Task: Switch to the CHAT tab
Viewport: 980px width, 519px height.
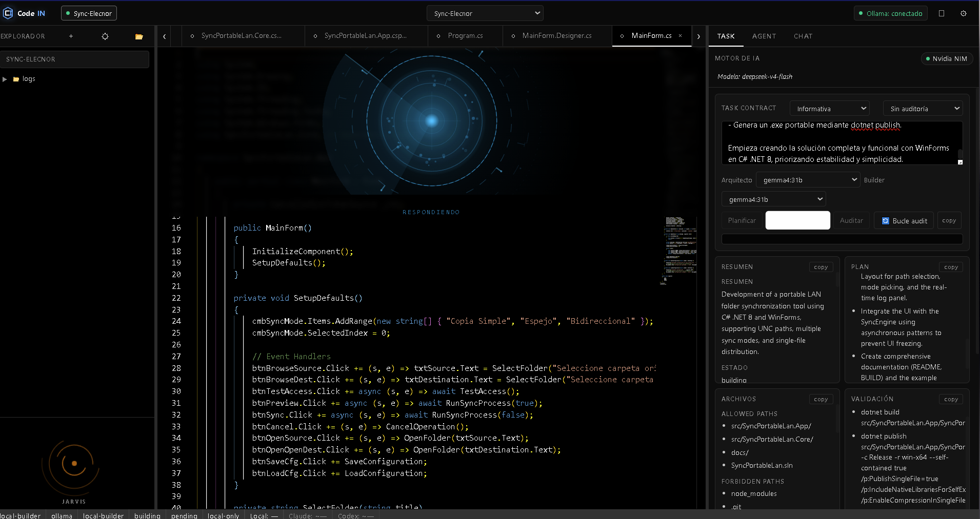Action: pos(803,36)
